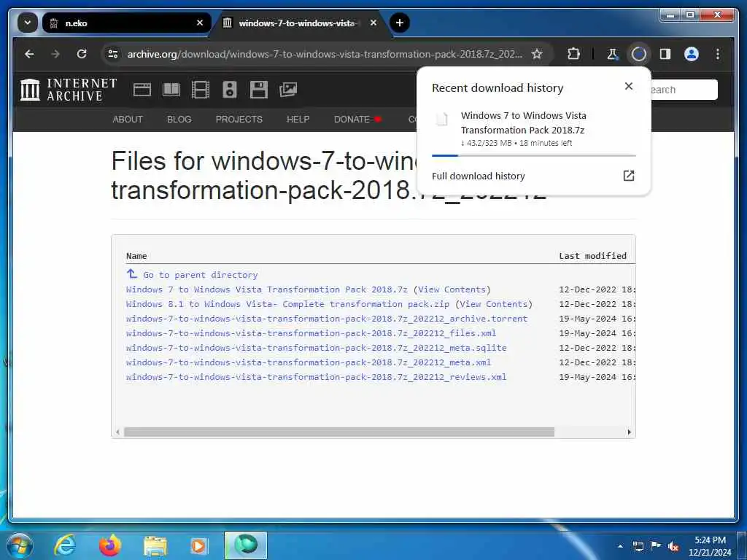View Contents of the Windows 8.1 pack.zip

(494, 304)
